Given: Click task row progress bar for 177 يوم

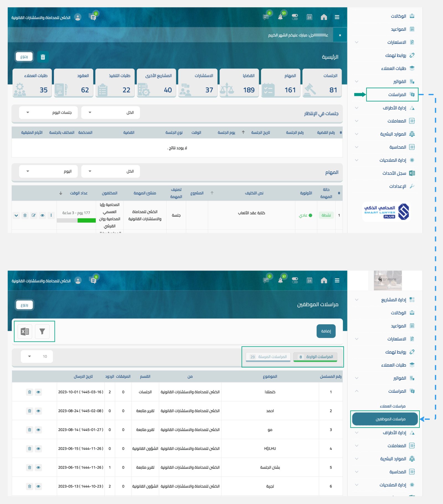Looking at the screenshot, I should click(x=76, y=220).
